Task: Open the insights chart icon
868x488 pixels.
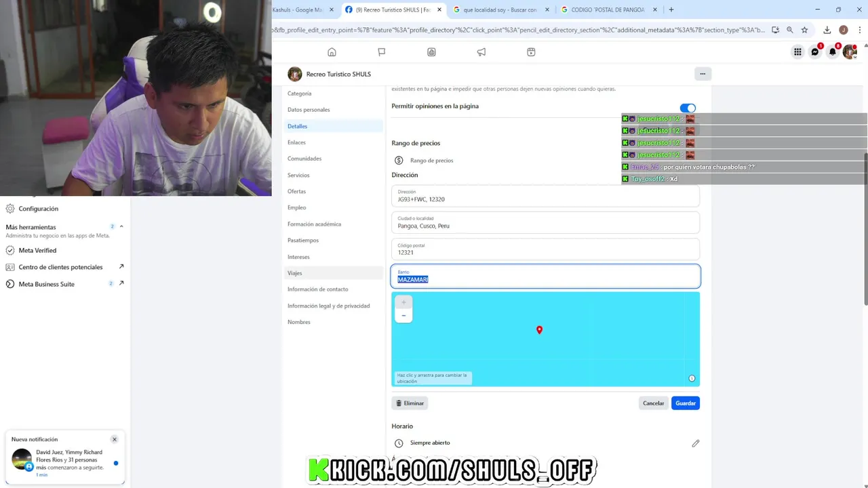Action: 431,52
